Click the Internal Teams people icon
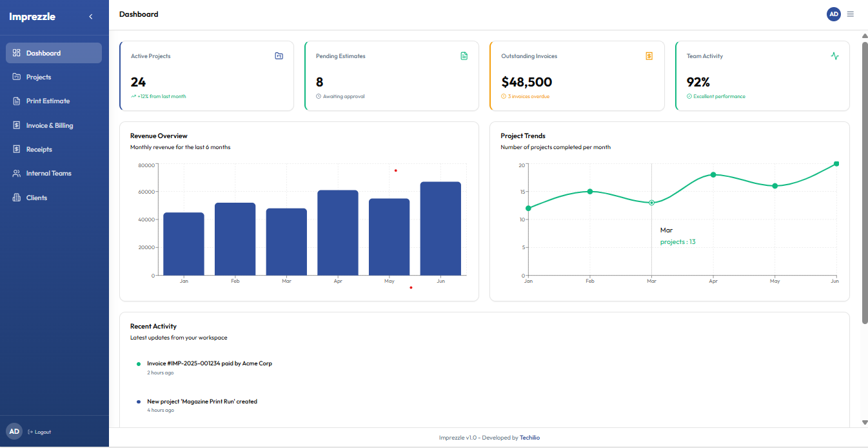The height and width of the screenshot is (448, 868). [x=17, y=174]
